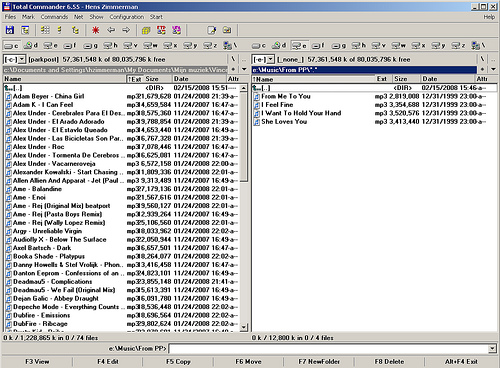Open the Commands menu
Image resolution: width=500 pixels, height=368 pixels.
pos(54,17)
